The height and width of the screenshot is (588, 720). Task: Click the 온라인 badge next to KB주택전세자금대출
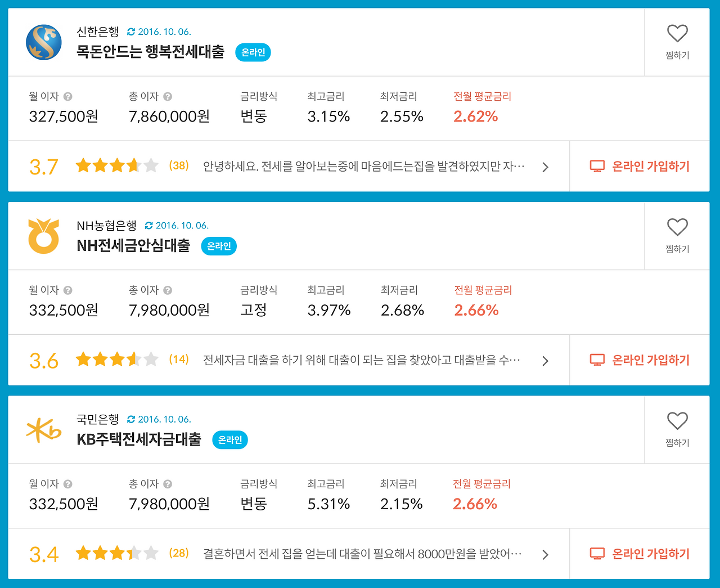point(230,440)
